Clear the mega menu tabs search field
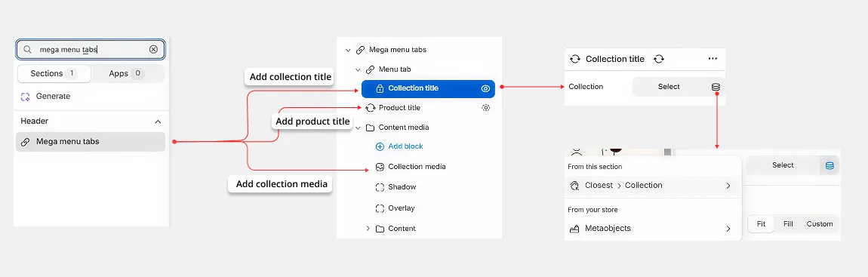Viewport: 868px width, 277px height. 153,49
